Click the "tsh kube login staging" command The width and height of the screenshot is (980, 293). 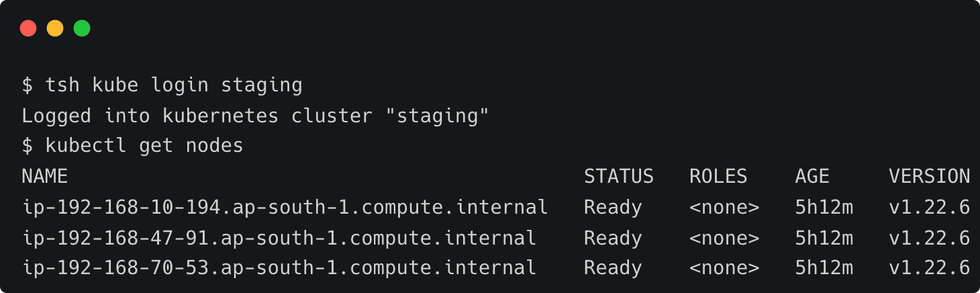pyautogui.click(x=173, y=85)
